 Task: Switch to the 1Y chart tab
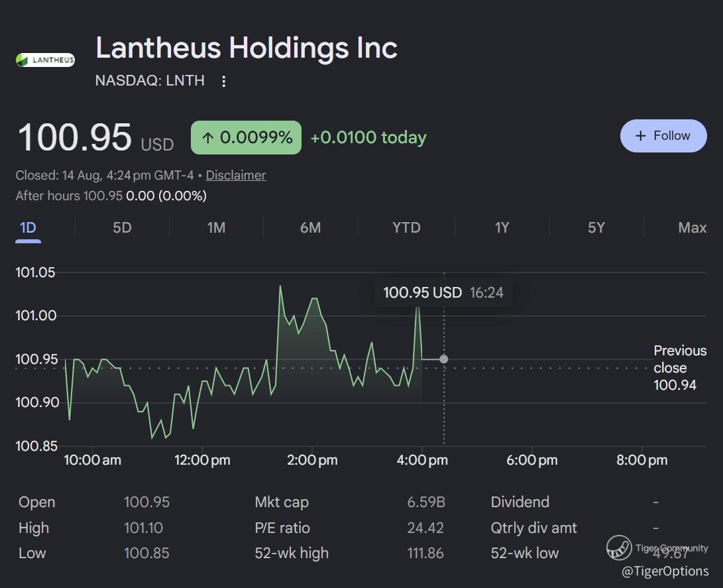[502, 228]
